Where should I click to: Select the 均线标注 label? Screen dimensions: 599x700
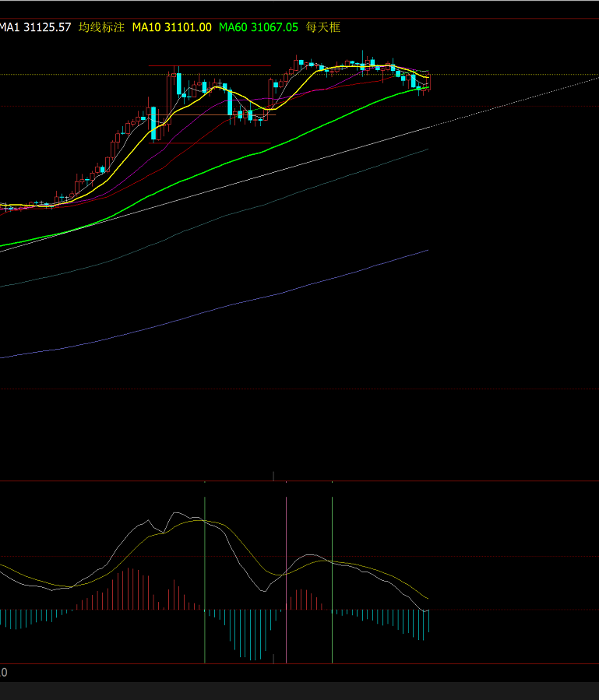101,27
